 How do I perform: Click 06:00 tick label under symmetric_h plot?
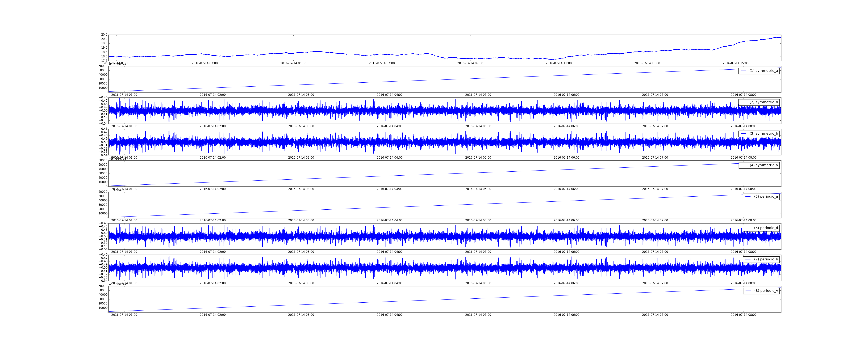(566, 158)
